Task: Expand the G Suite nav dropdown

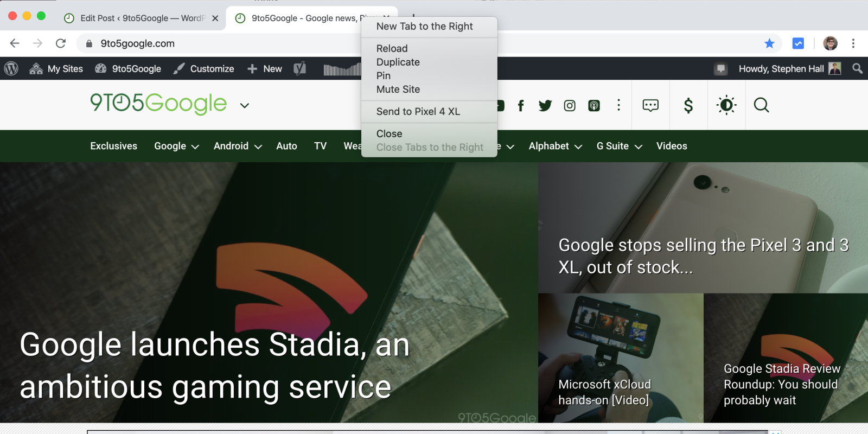Action: click(x=619, y=146)
